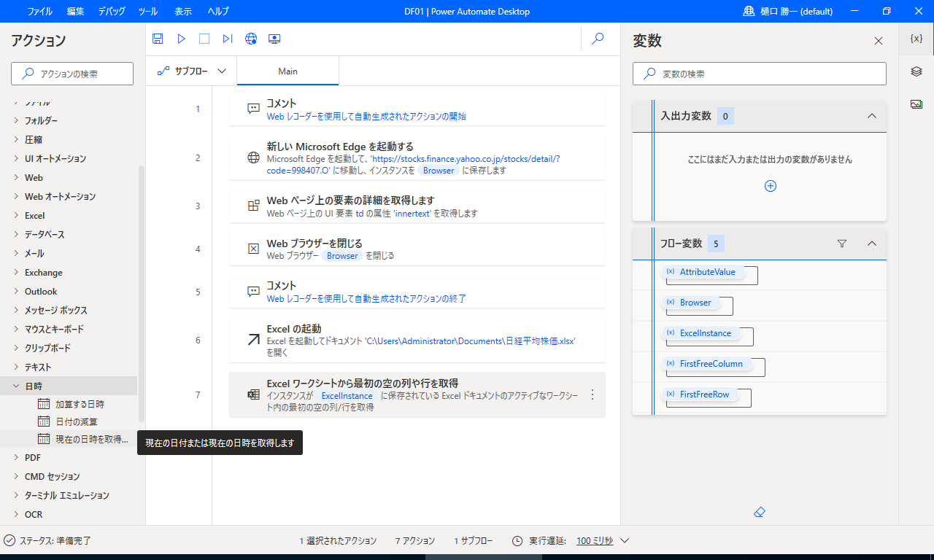Screen dimensions: 934x560
Task: Click the status check mark icon
Action: click(x=9, y=540)
